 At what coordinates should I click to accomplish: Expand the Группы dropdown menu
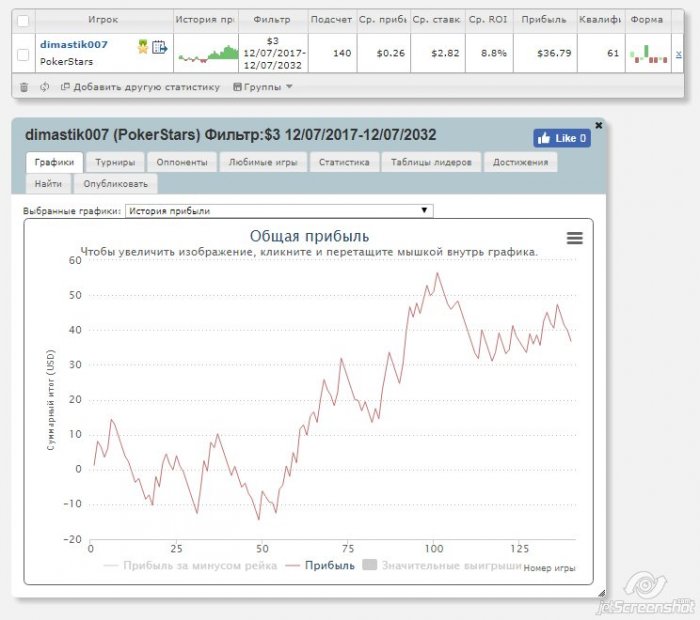tap(263, 87)
